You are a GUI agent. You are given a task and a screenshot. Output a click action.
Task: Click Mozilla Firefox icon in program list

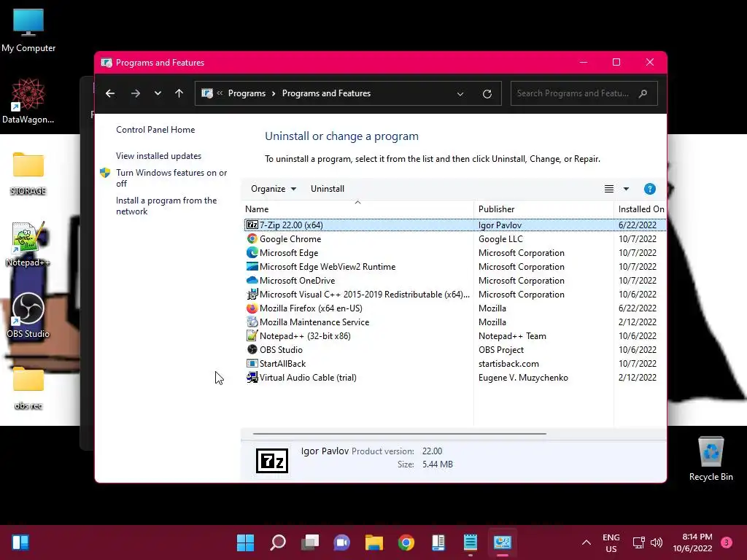click(x=252, y=308)
